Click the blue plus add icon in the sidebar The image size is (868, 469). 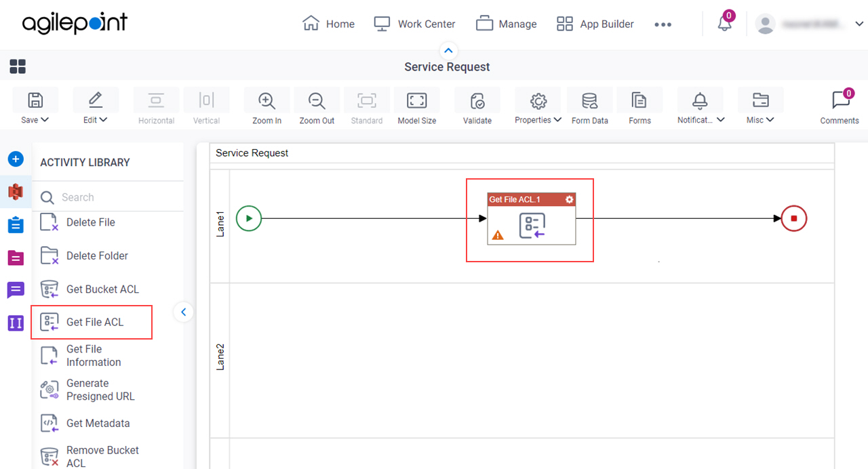click(x=16, y=159)
